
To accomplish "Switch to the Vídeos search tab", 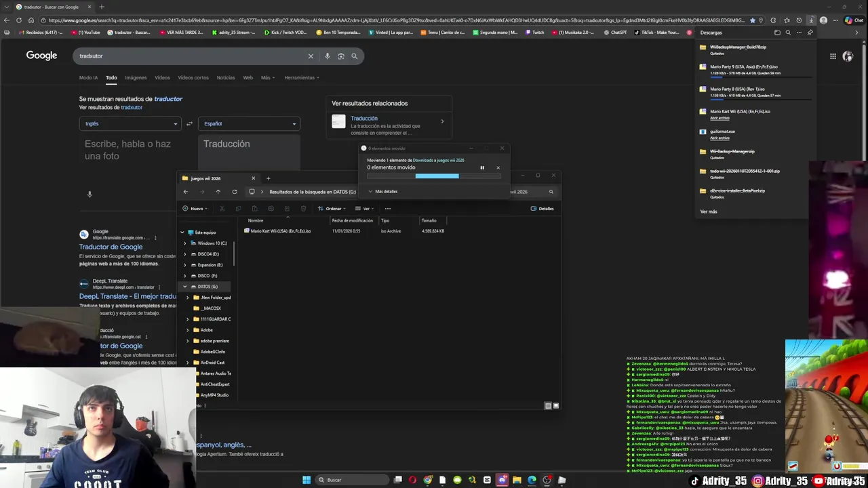I will 162,78.
